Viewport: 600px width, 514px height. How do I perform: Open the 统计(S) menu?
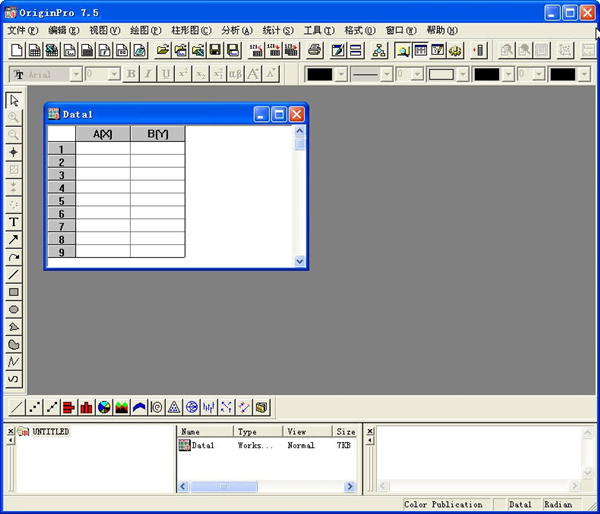click(x=278, y=30)
